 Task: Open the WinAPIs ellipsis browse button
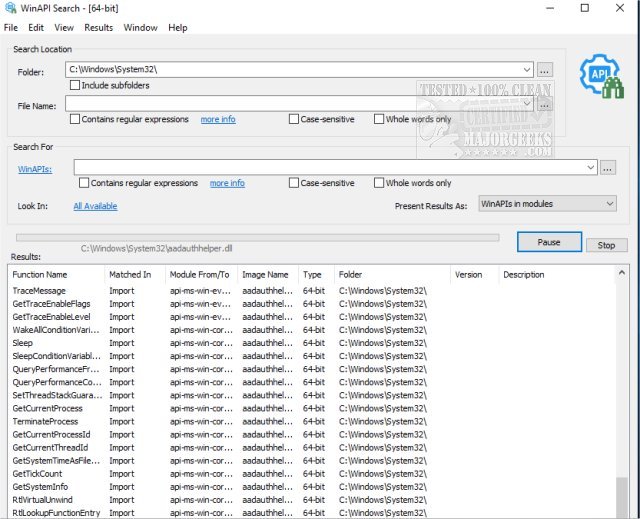(x=607, y=168)
